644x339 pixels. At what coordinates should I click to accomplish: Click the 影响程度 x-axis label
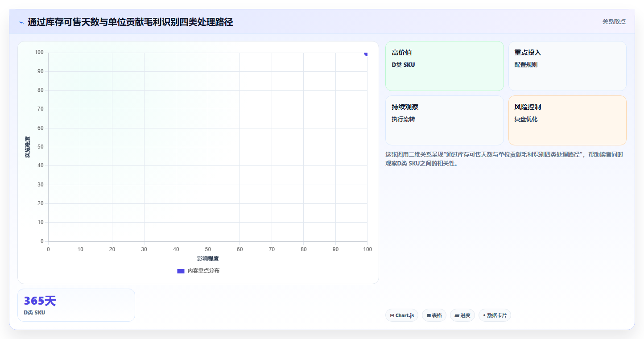click(208, 259)
